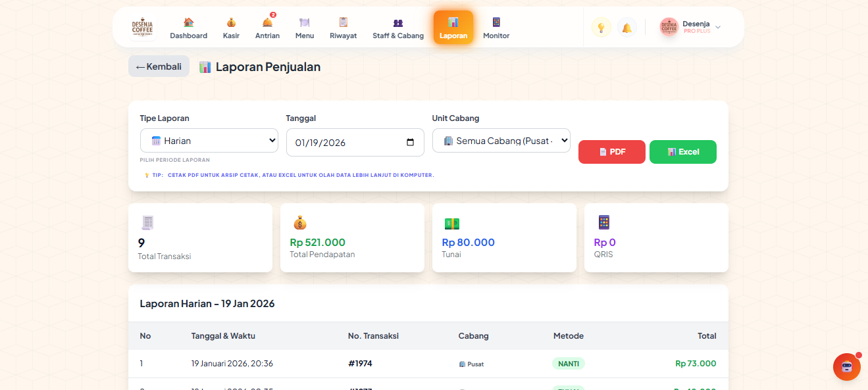Open the Dashboard house icon

[189, 22]
